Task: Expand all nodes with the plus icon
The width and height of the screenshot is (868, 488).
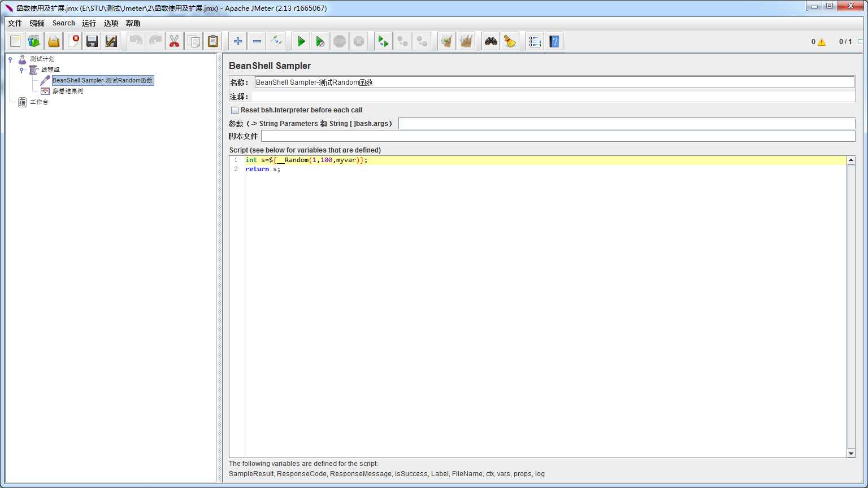Action: [x=238, y=41]
